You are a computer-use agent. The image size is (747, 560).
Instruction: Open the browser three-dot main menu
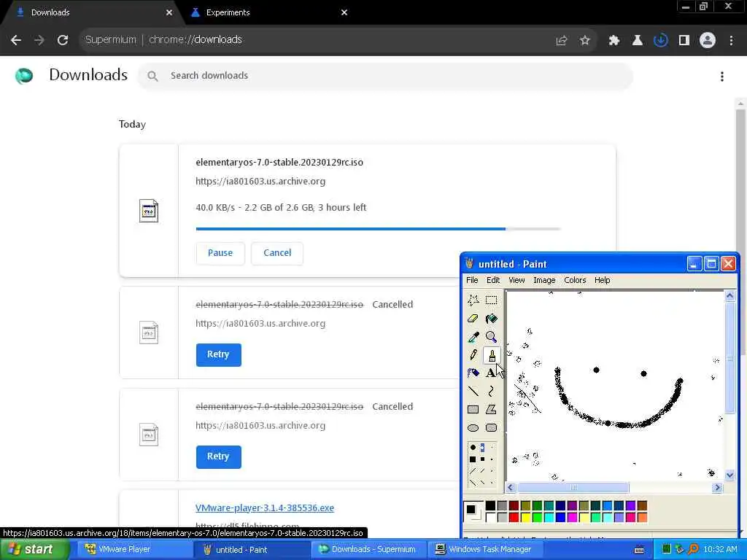731,41
